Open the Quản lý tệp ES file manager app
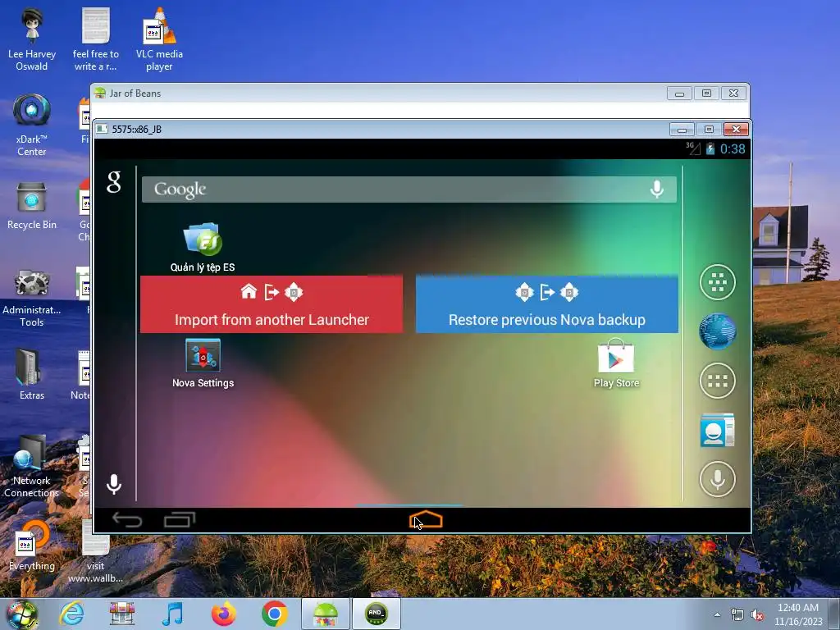Screen dimensions: 840x630 click(203, 248)
